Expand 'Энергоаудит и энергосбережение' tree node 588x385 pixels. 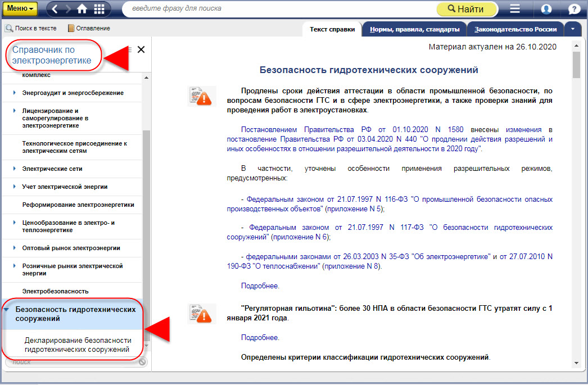[x=15, y=93]
